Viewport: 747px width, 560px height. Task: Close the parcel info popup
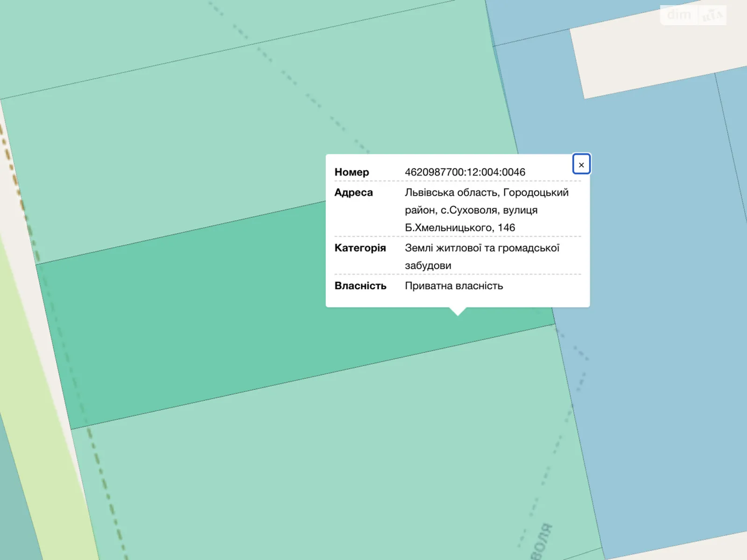[x=581, y=164]
